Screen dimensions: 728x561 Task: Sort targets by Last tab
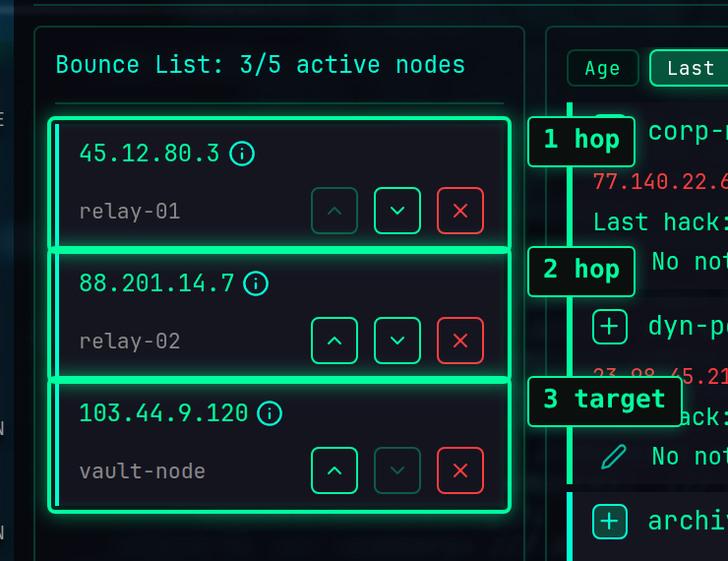689,68
